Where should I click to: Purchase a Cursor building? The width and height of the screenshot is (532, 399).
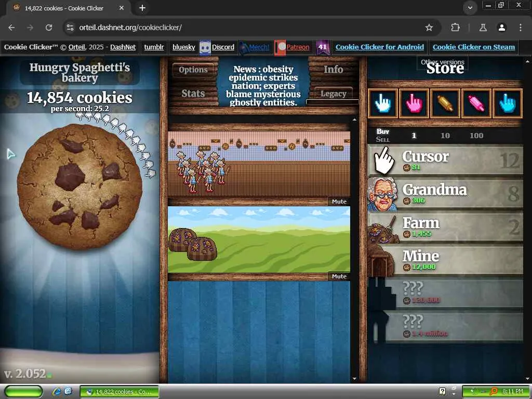445,160
